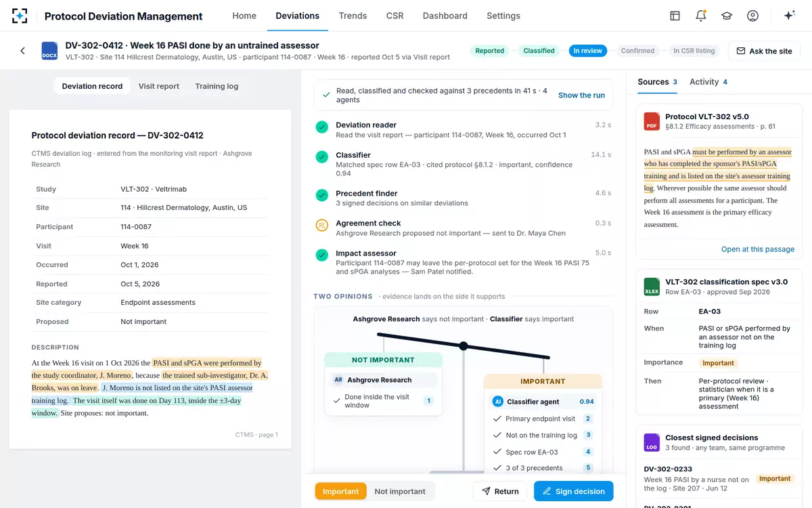
Task: Click the app logo icon
Action: 20,16
